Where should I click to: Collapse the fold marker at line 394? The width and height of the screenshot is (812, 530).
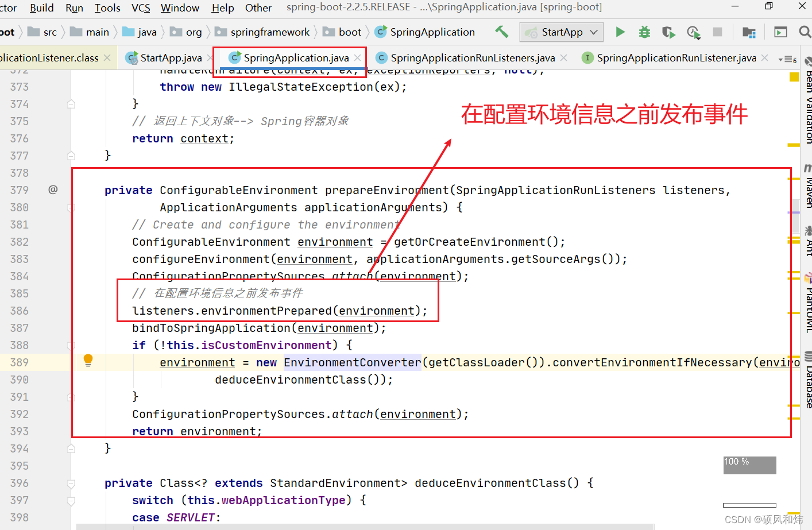point(71,448)
